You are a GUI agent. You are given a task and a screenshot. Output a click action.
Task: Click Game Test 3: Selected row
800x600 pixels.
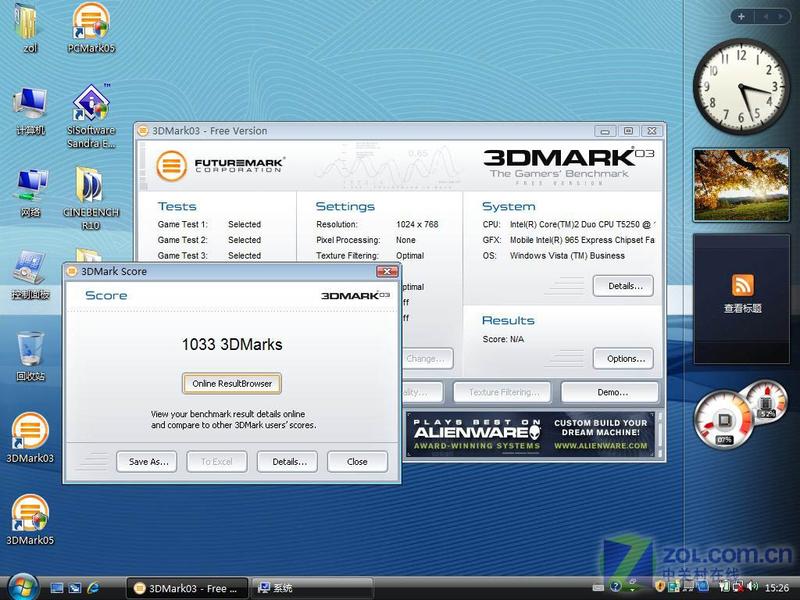[209, 256]
